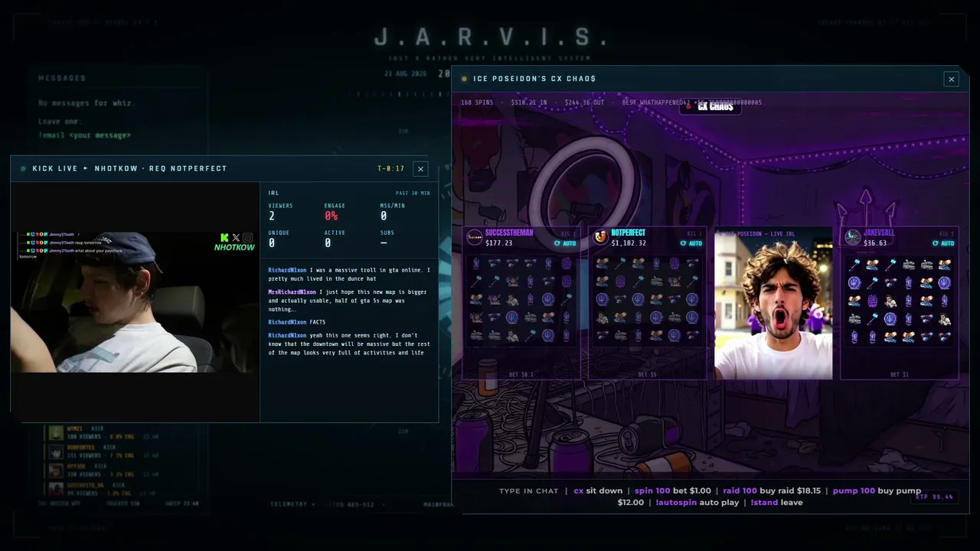
Task: Click the !stand chat command
Action: click(x=764, y=503)
